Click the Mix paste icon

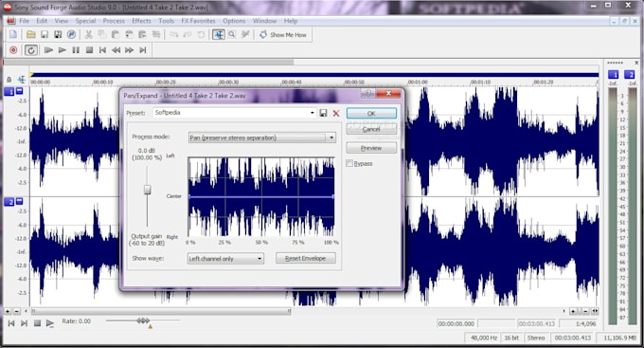tap(129, 35)
